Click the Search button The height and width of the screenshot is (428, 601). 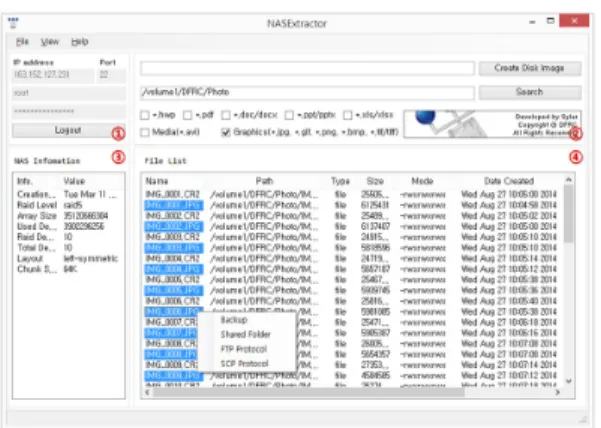click(x=530, y=92)
